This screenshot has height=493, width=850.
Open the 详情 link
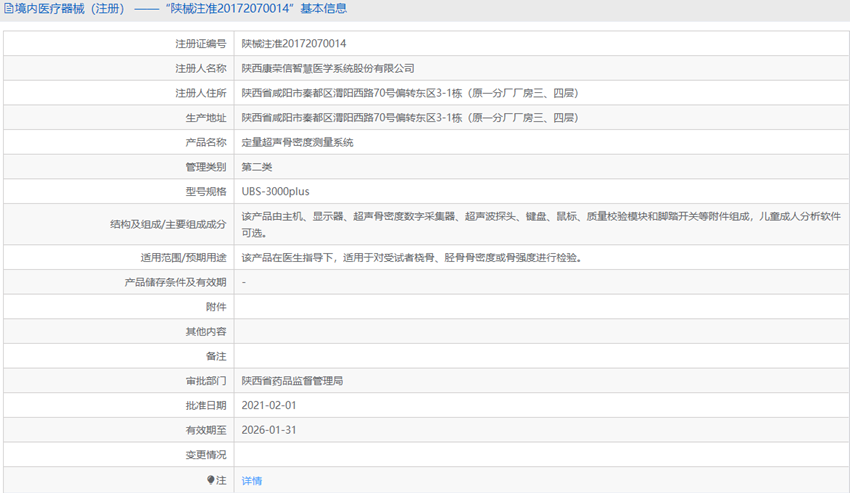click(252, 481)
